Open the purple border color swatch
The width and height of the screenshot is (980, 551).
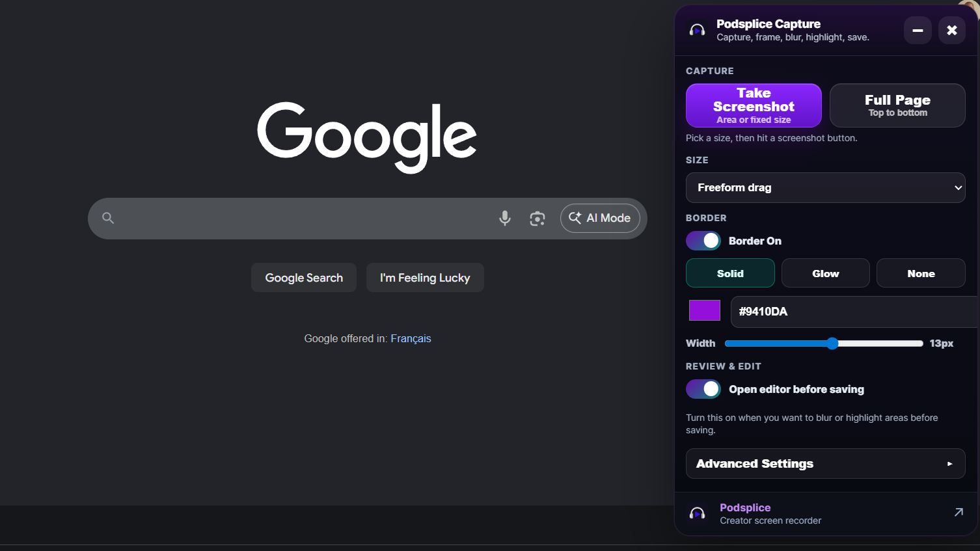704,310
